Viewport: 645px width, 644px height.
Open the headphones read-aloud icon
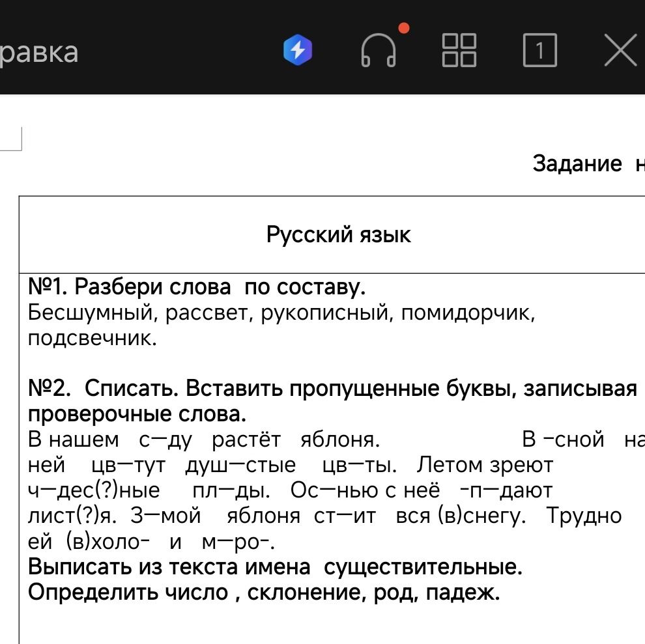pos(379,50)
